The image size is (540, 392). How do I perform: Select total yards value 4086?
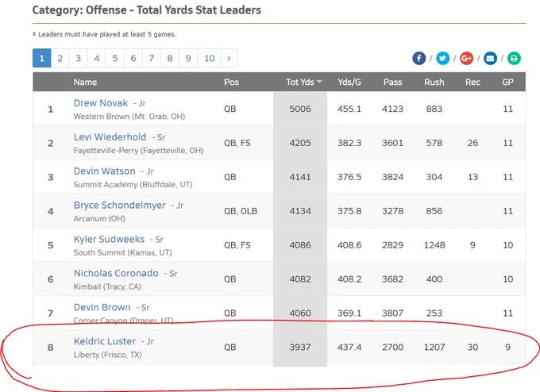tap(300, 245)
